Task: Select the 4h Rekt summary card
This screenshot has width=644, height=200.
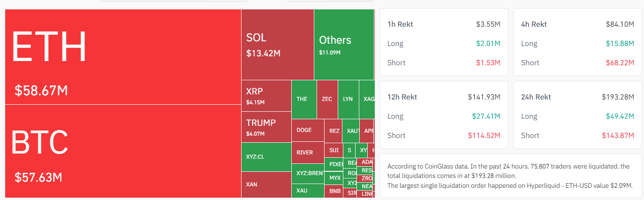Action: [x=577, y=42]
